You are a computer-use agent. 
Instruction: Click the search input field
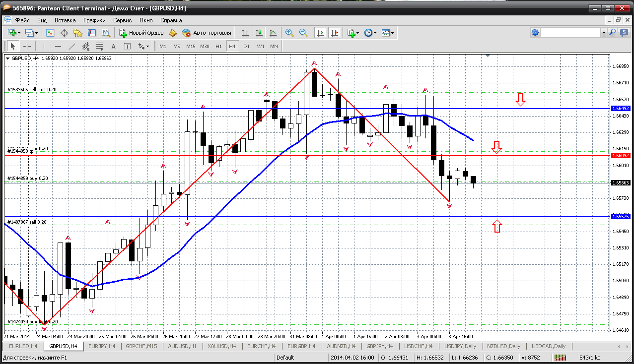click(571, 32)
